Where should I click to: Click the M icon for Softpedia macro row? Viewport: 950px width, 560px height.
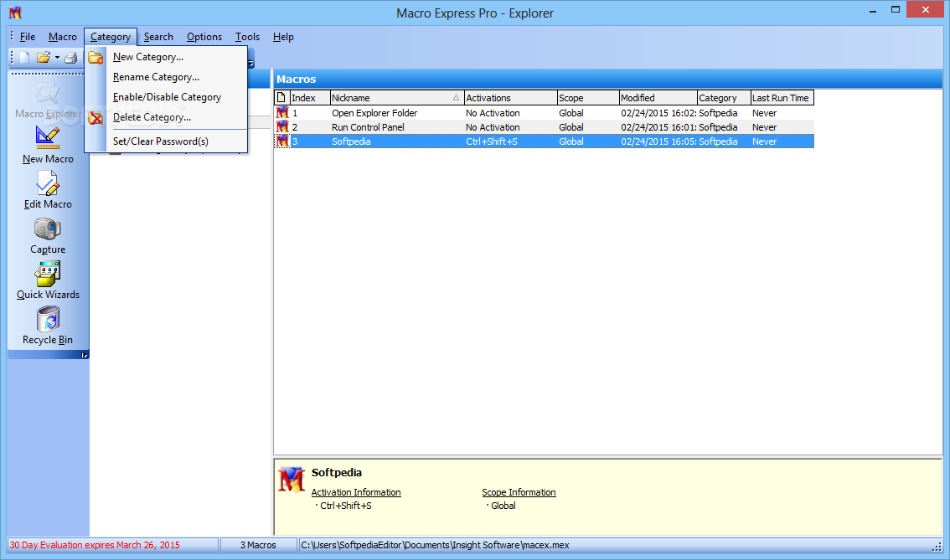282,141
